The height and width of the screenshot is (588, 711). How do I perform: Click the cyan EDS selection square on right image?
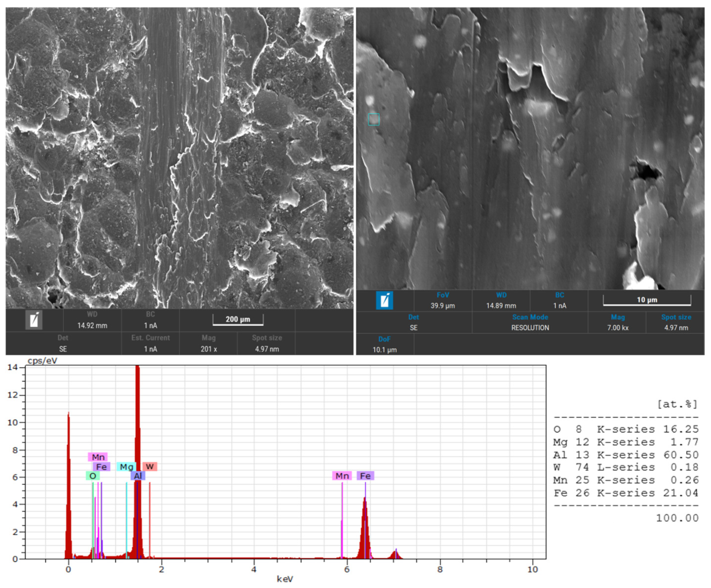point(374,120)
